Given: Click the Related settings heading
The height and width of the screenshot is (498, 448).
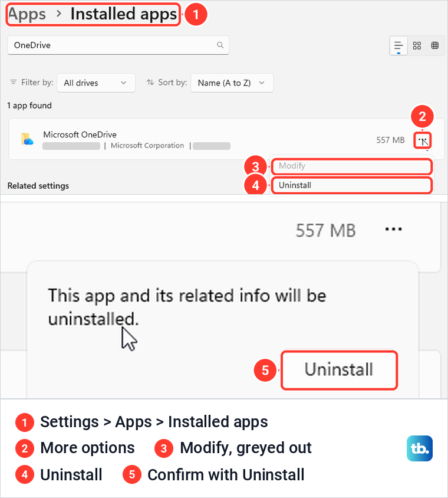Looking at the screenshot, I should [x=38, y=186].
